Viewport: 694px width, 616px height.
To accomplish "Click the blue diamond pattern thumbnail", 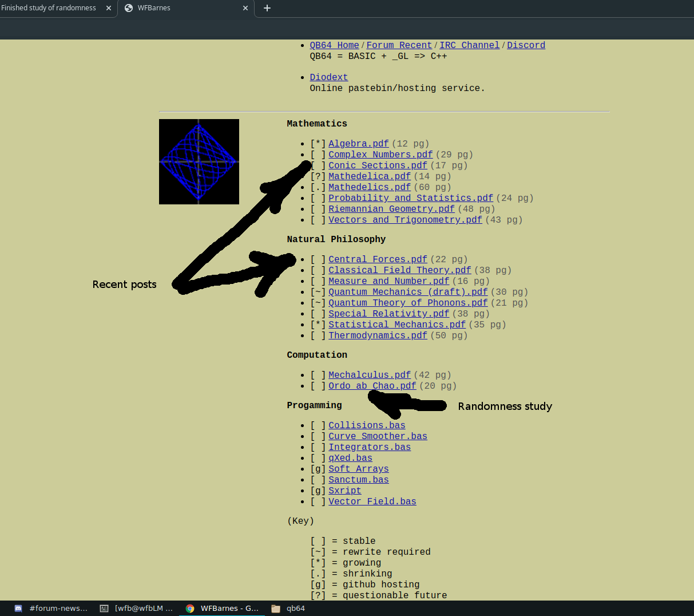I will 199,161.
